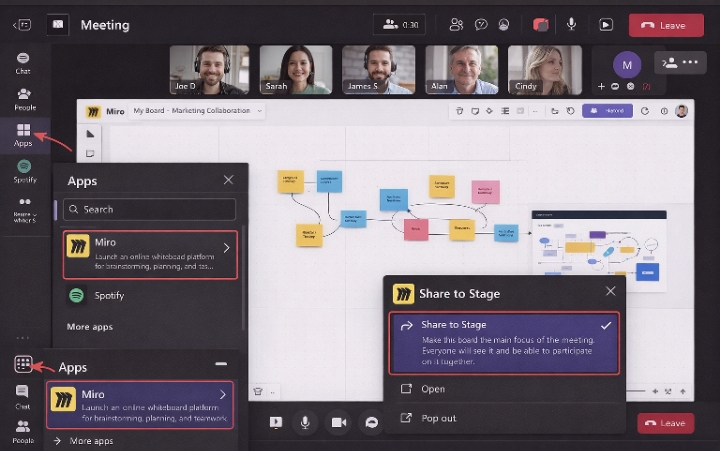The width and height of the screenshot is (720, 451).
Task: Expand the Miro entry in lower Apps flyout
Action: pos(222,395)
